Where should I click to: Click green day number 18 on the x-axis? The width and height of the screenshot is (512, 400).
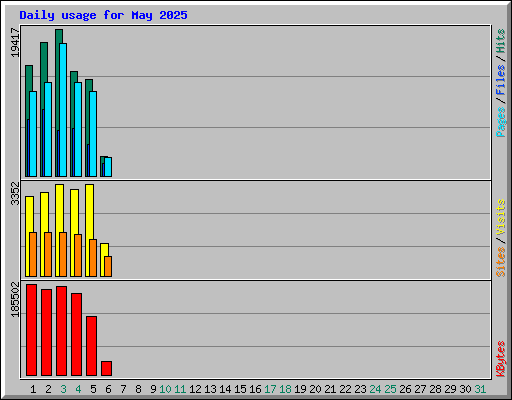[285, 389]
